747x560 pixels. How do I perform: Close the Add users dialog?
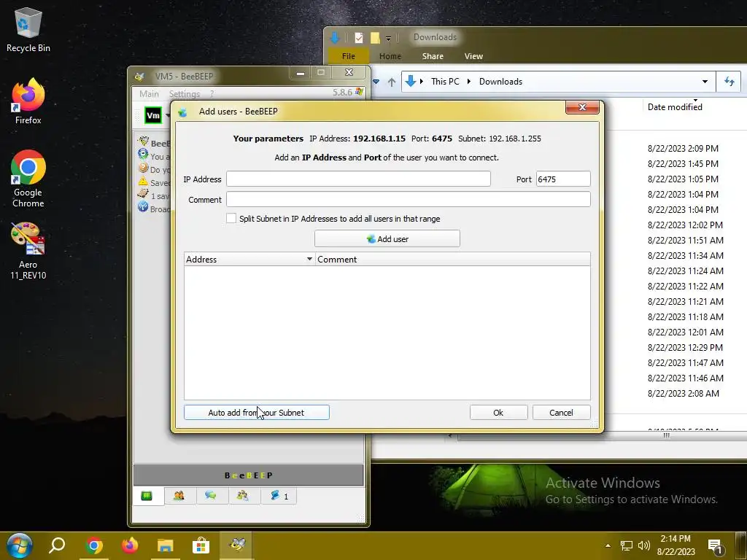tap(582, 107)
